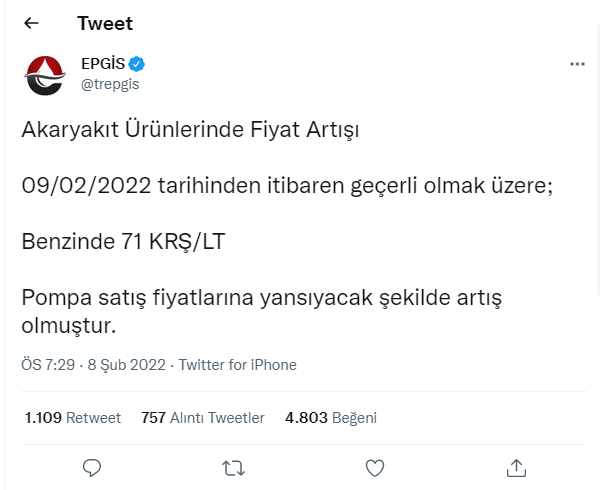Click the Twitter for iPhone source link
Screen dimensions: 600x490
point(238,365)
